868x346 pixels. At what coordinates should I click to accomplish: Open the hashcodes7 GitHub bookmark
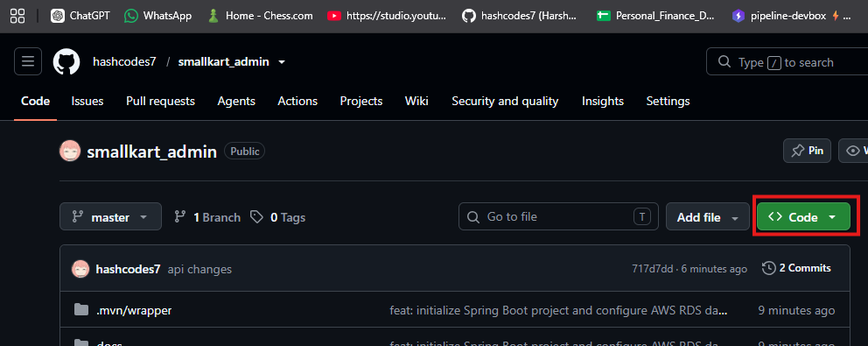coord(519,16)
